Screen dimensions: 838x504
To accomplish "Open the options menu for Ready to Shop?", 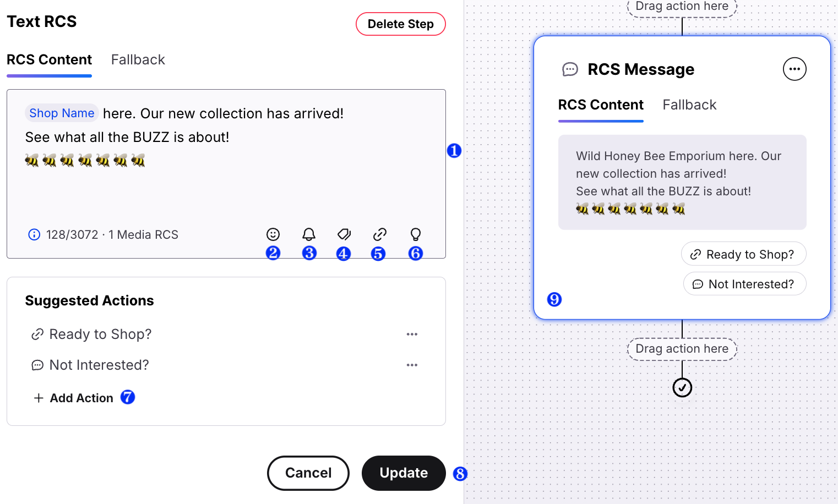I will [412, 334].
